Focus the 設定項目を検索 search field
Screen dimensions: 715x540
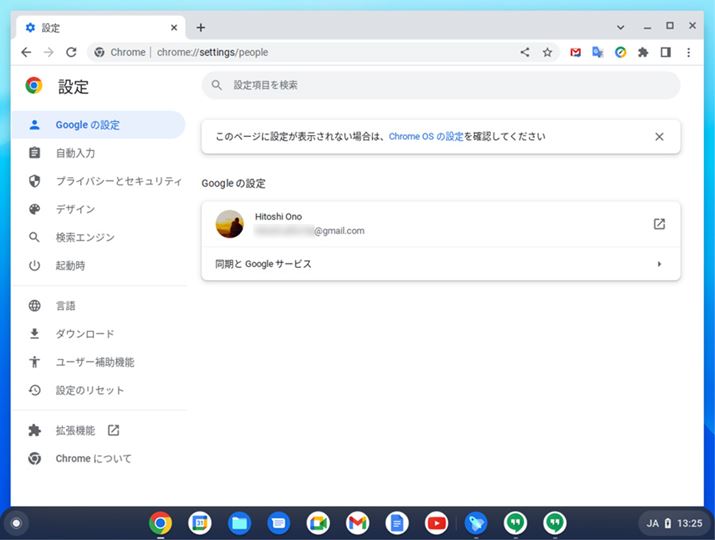(441, 85)
